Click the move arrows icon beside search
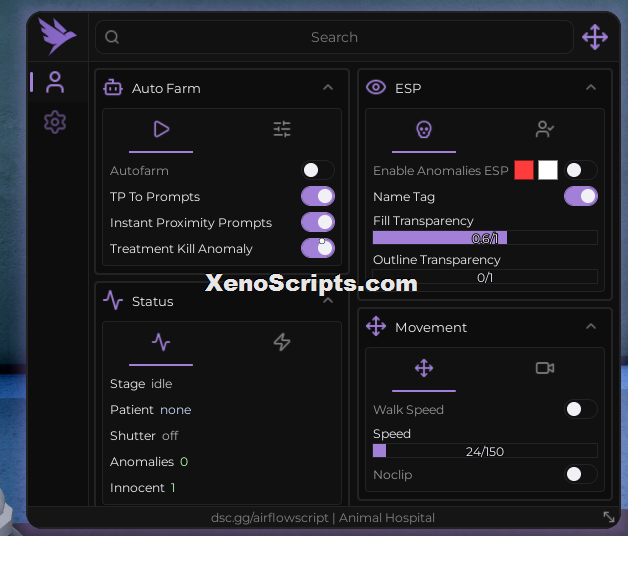The width and height of the screenshot is (628, 566). coord(595,37)
